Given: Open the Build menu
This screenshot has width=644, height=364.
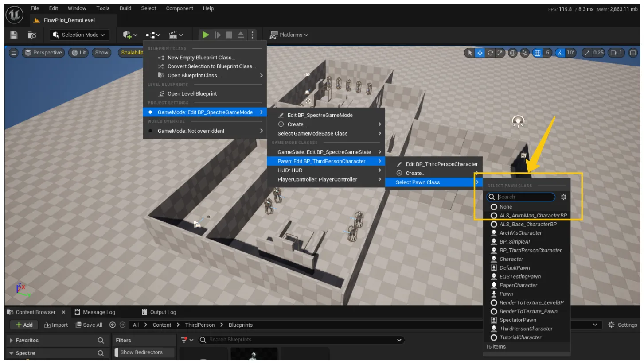Looking at the screenshot, I should (125, 8).
